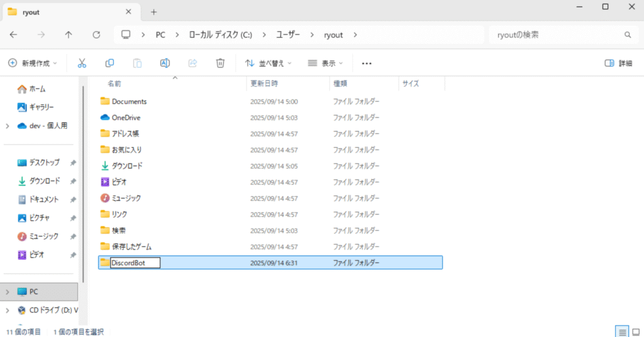Navigate back with the left arrow
The width and height of the screenshot is (644, 337).
(13, 35)
